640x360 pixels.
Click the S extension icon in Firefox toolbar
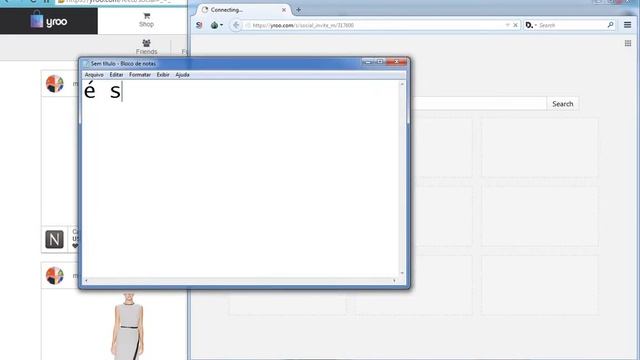[199, 25]
